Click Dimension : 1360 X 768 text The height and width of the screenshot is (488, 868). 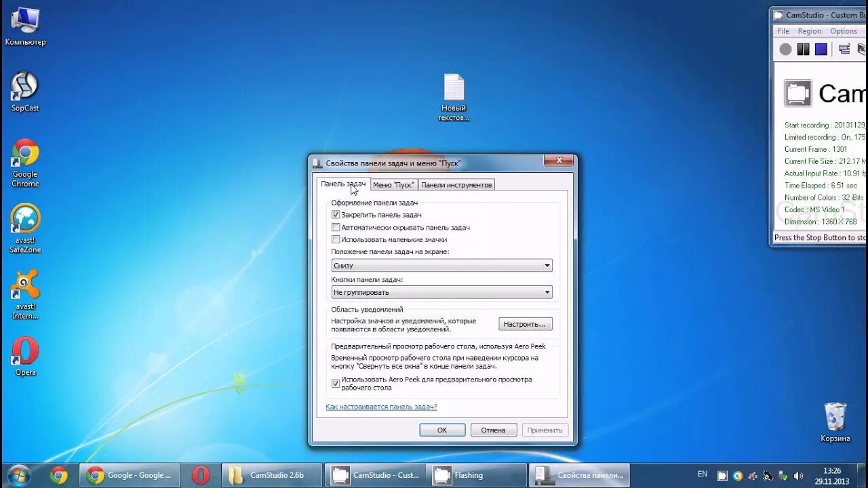pos(821,222)
